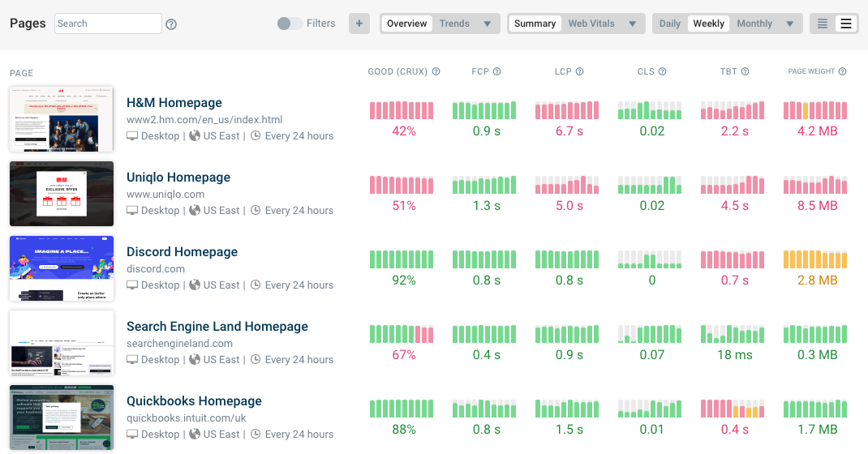The width and height of the screenshot is (868, 454).
Task: Select the expanded list view icon
Action: coord(846,24)
